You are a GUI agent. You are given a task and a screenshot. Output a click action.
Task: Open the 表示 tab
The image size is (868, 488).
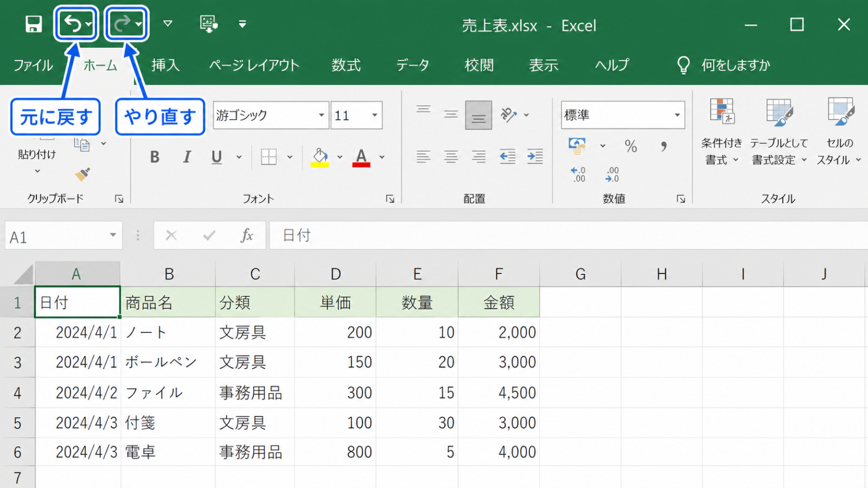[544, 66]
